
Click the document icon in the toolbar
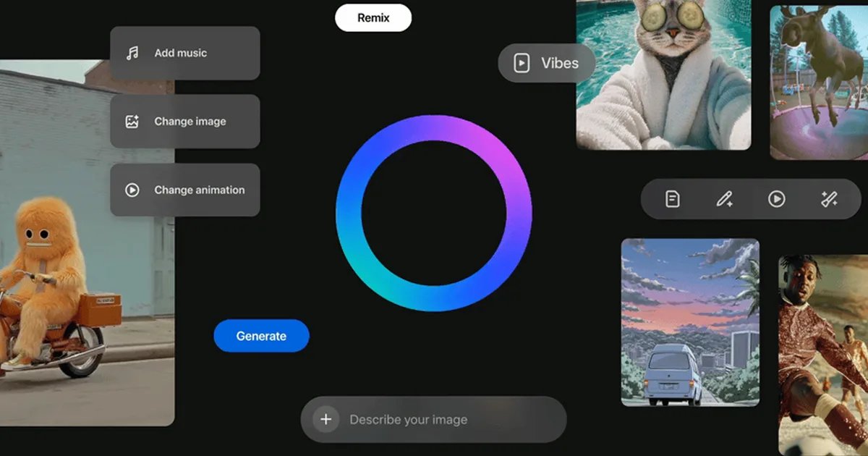click(x=673, y=199)
